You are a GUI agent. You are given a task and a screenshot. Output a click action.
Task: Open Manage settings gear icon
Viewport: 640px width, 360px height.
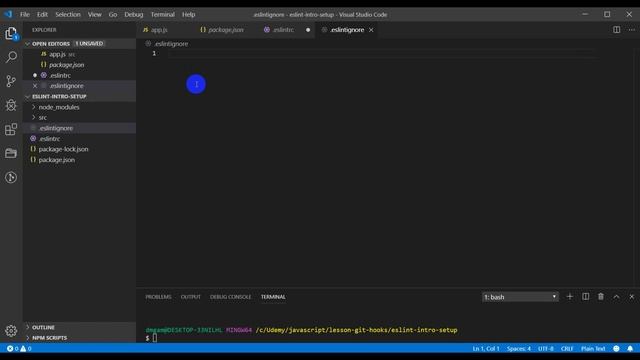(x=11, y=330)
